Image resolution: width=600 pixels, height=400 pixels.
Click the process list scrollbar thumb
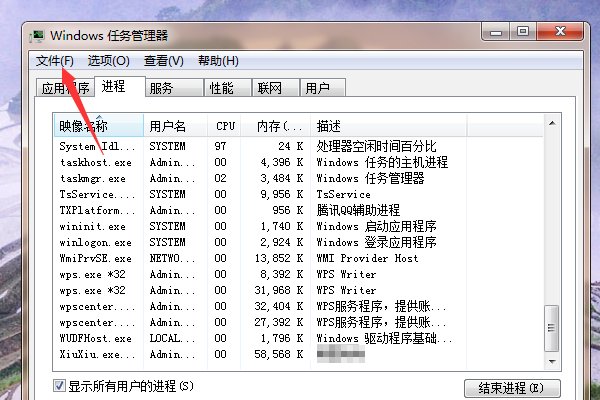point(551,328)
